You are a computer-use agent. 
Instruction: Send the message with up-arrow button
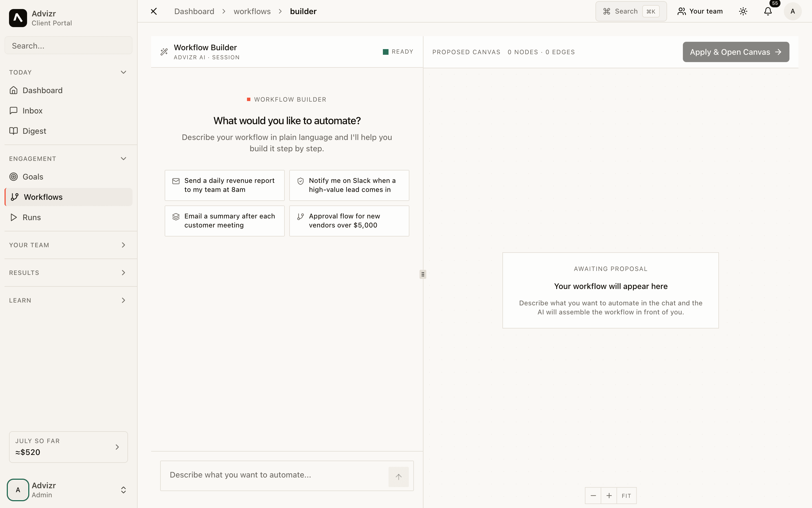[399, 476]
